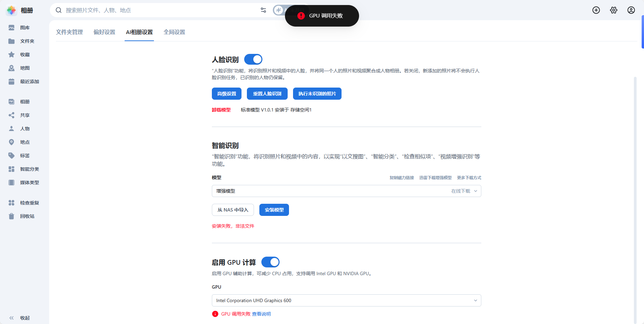Image resolution: width=644 pixels, height=324 pixels.
Task: Open the Places (地点) pin icon
Action: pos(11,142)
